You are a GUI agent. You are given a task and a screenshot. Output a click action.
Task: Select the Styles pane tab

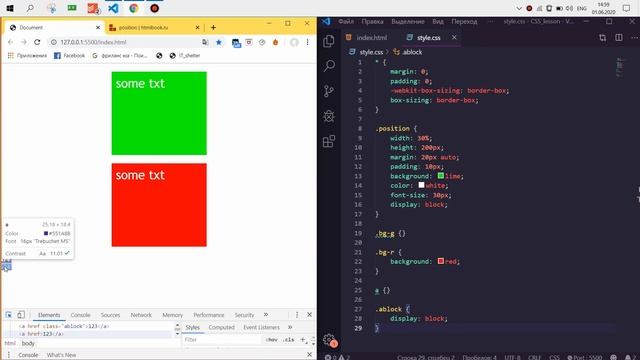click(193, 327)
